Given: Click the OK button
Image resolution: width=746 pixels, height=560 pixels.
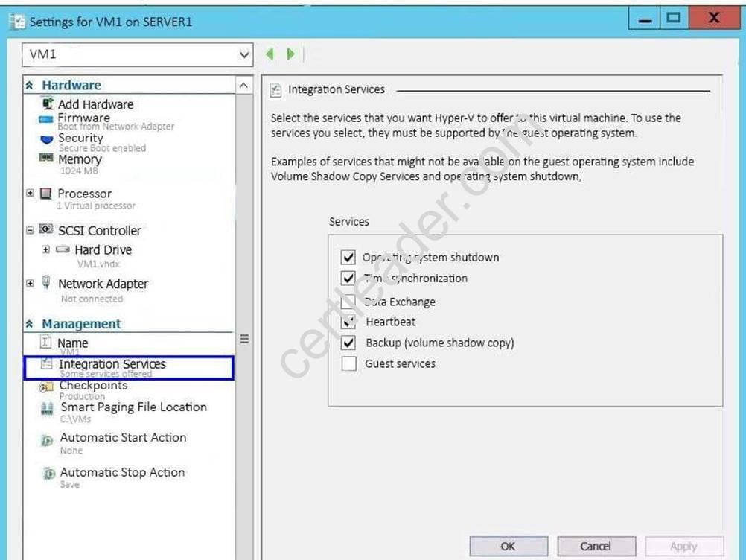Looking at the screenshot, I should (x=508, y=546).
